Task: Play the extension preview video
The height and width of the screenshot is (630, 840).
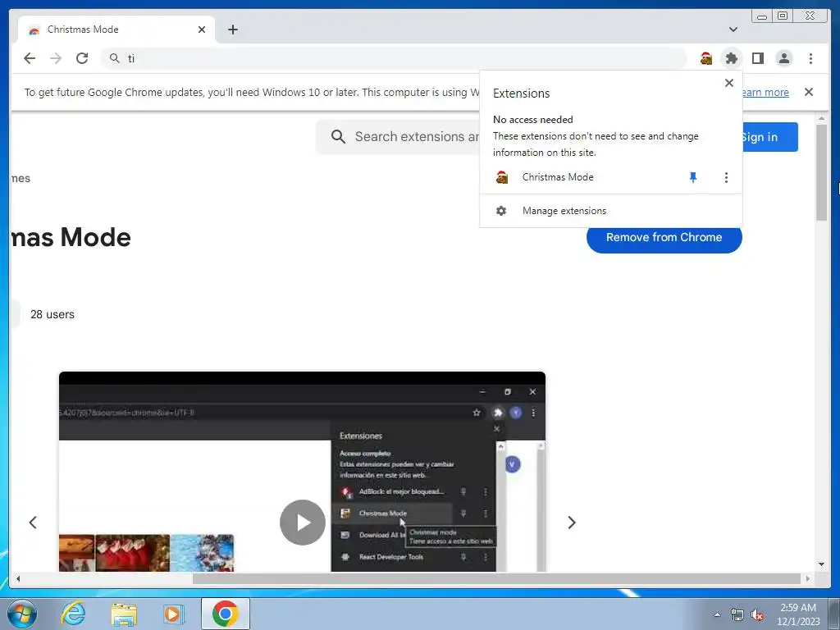Action: [302, 523]
